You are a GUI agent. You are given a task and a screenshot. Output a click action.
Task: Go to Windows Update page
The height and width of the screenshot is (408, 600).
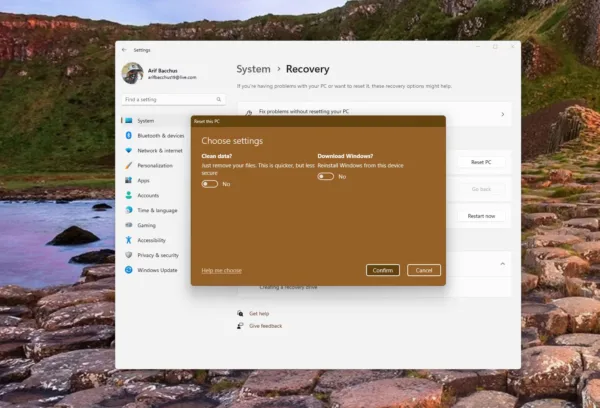point(157,270)
